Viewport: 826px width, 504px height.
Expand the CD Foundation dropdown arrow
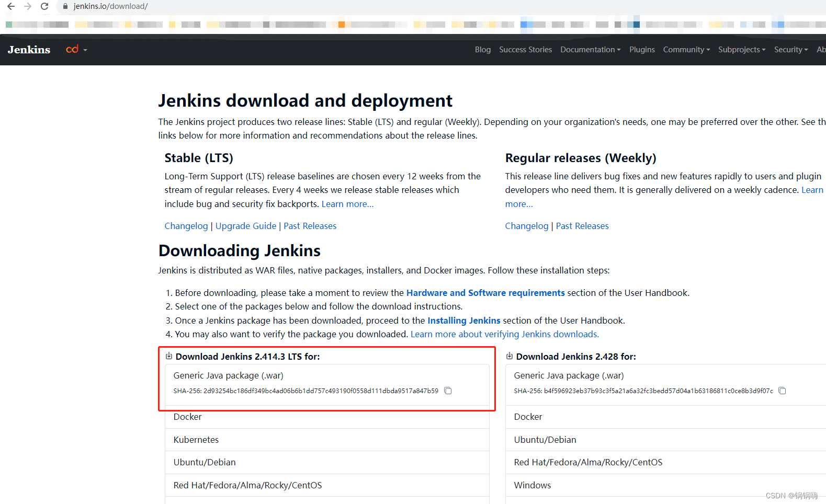[85, 50]
